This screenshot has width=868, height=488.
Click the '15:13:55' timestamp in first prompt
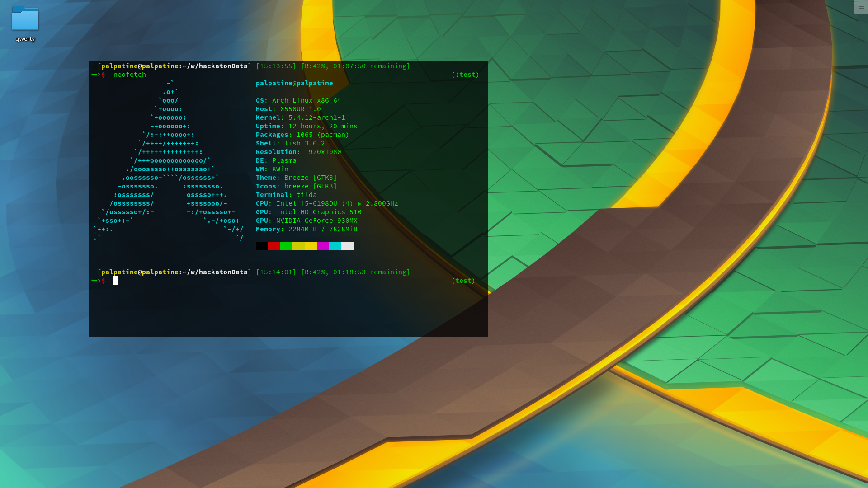click(x=276, y=66)
